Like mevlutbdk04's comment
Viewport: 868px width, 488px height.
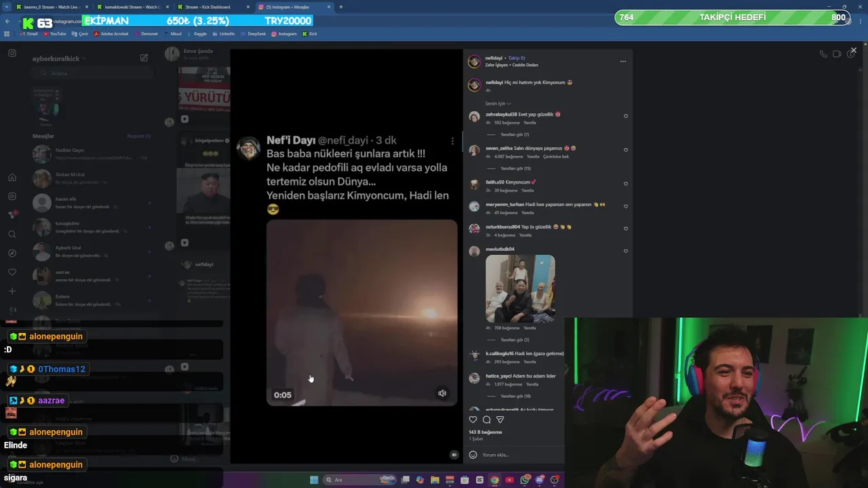(x=625, y=251)
